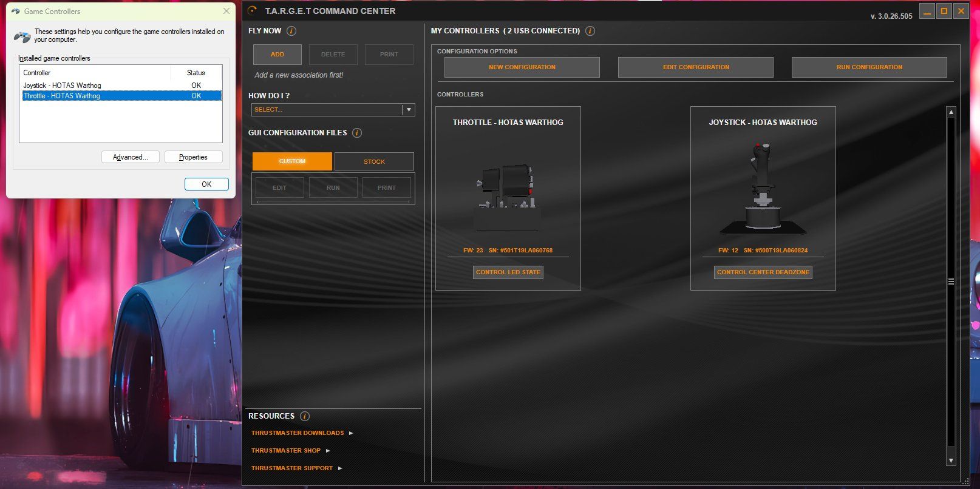Click the version number v. 3.0.26.505
The image size is (980, 489).
pyautogui.click(x=891, y=16)
